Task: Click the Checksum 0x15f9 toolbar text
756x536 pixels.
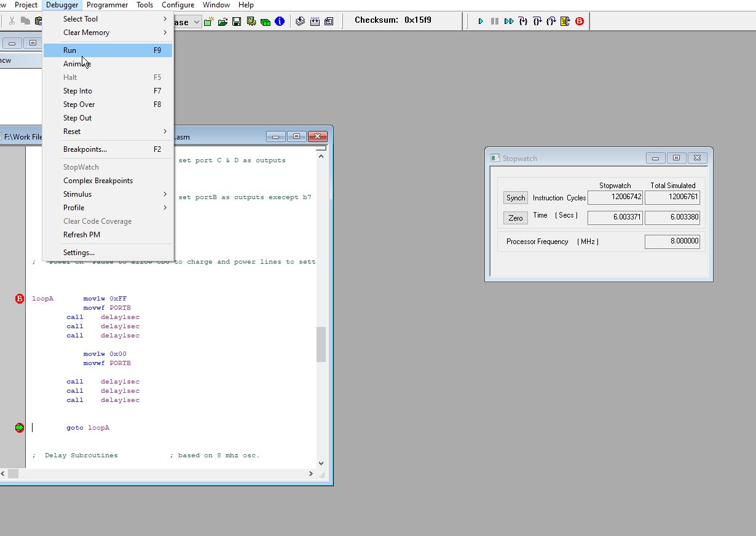Action: click(393, 20)
